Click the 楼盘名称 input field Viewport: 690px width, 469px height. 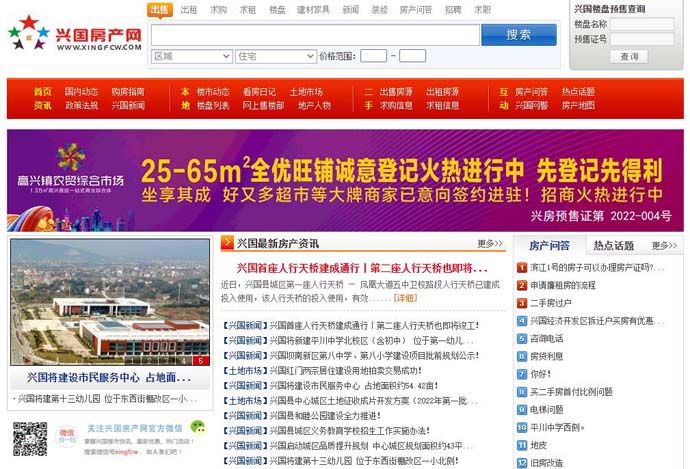pyautogui.click(x=642, y=24)
